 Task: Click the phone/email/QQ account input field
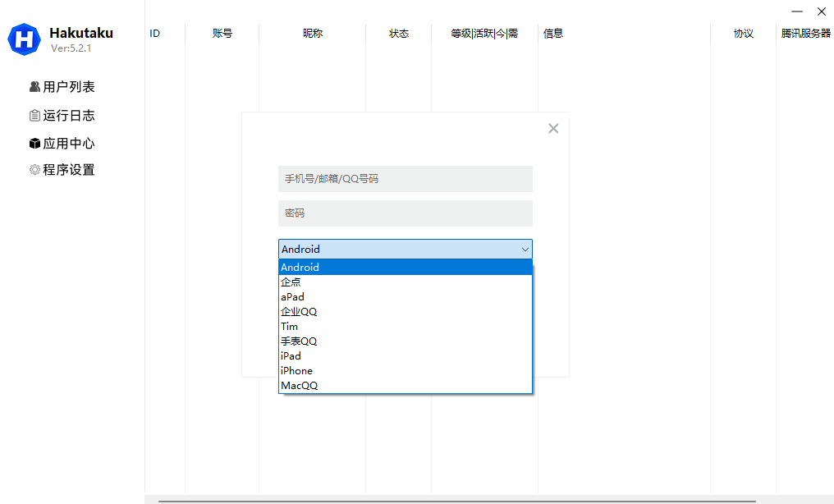[406, 179]
